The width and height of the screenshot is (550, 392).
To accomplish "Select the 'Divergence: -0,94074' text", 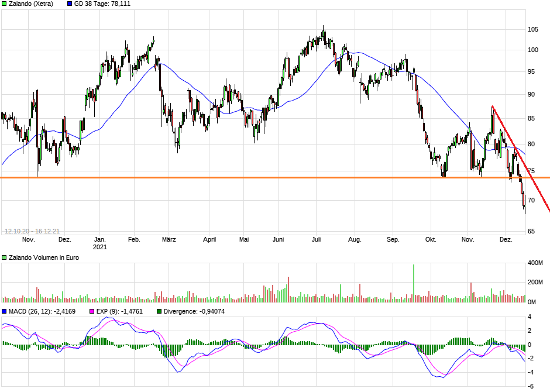I will click(194, 311).
